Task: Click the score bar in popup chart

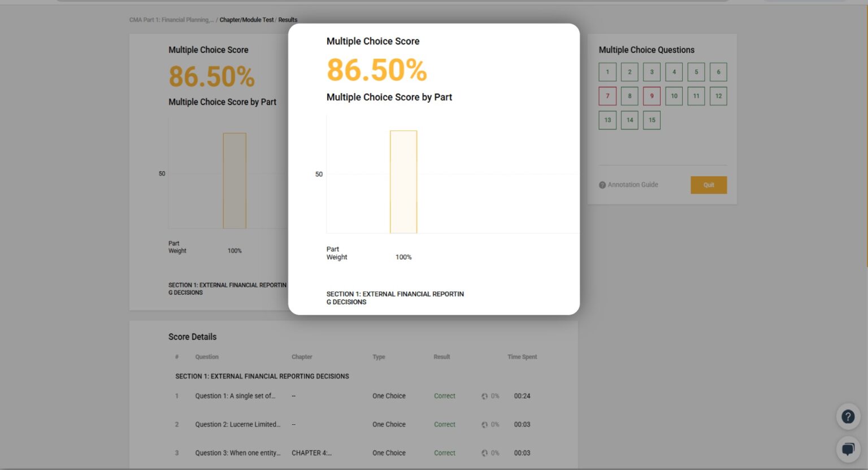Action: click(403, 182)
